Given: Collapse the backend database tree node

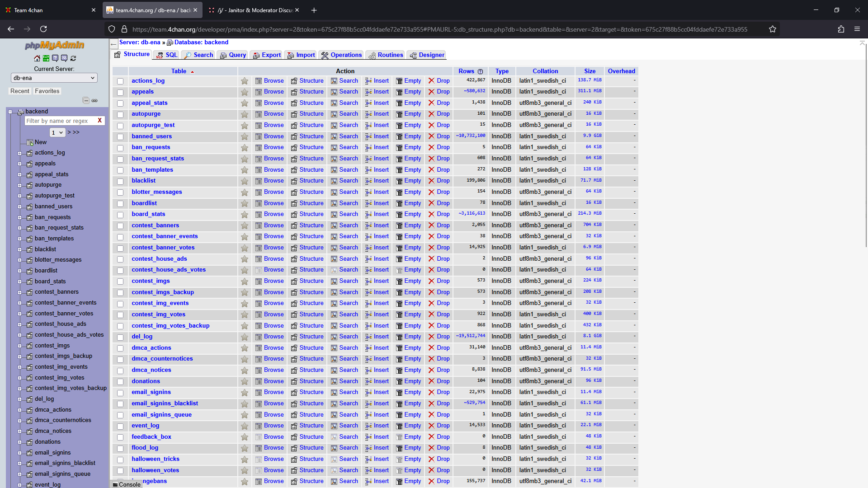Looking at the screenshot, I should pos(10,112).
